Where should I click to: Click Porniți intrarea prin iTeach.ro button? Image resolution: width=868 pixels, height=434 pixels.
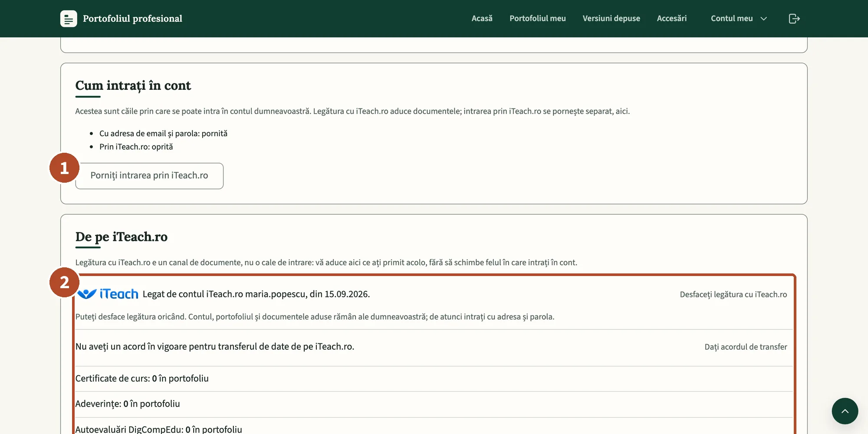tap(149, 176)
